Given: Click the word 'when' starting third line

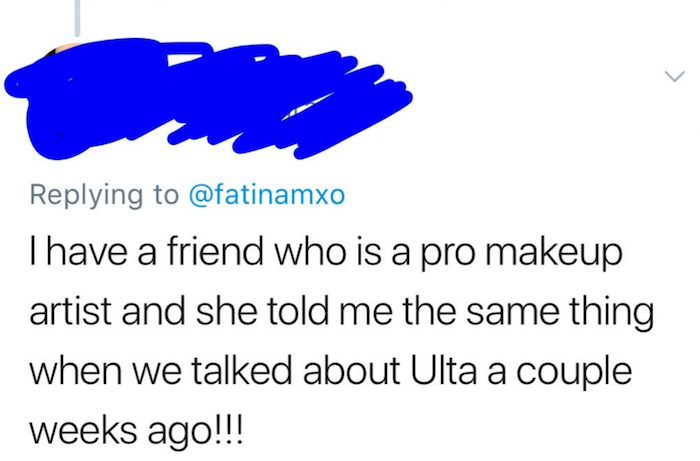Looking at the screenshot, I should point(75,370).
